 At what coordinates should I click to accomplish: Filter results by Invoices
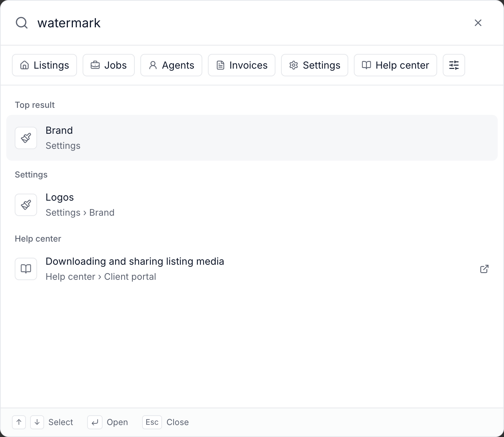point(242,65)
